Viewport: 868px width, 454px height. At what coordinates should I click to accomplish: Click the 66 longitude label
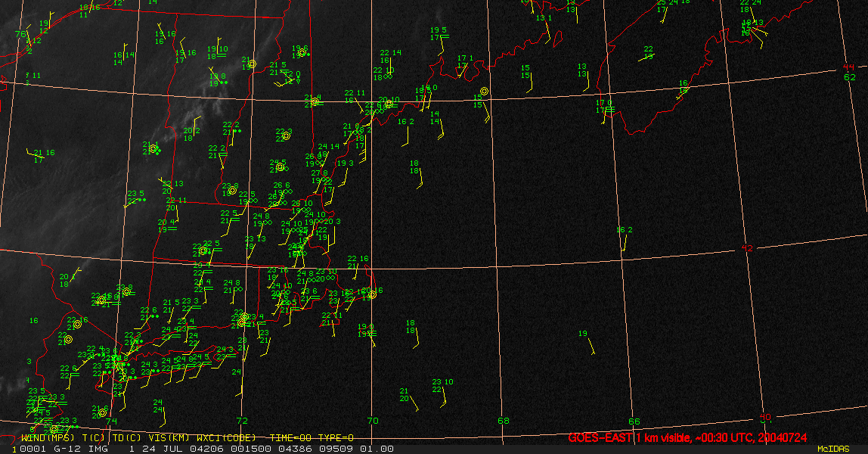coord(634,421)
